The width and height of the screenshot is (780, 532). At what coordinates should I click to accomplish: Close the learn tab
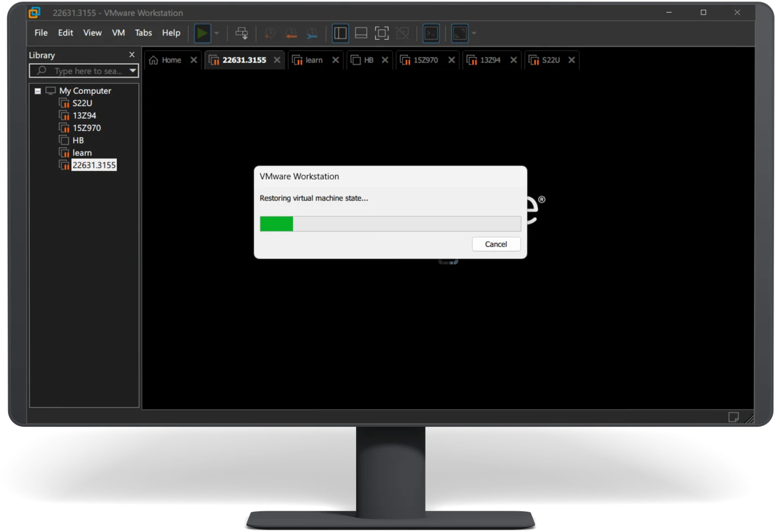click(335, 60)
